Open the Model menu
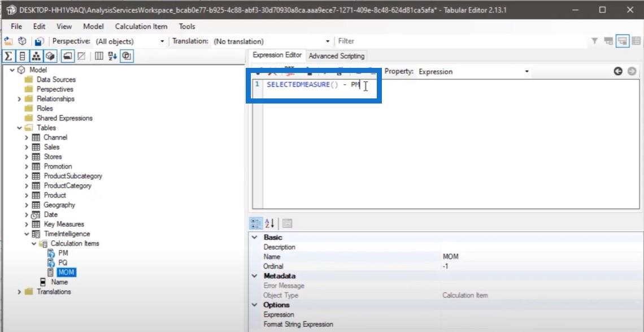 [x=93, y=27]
